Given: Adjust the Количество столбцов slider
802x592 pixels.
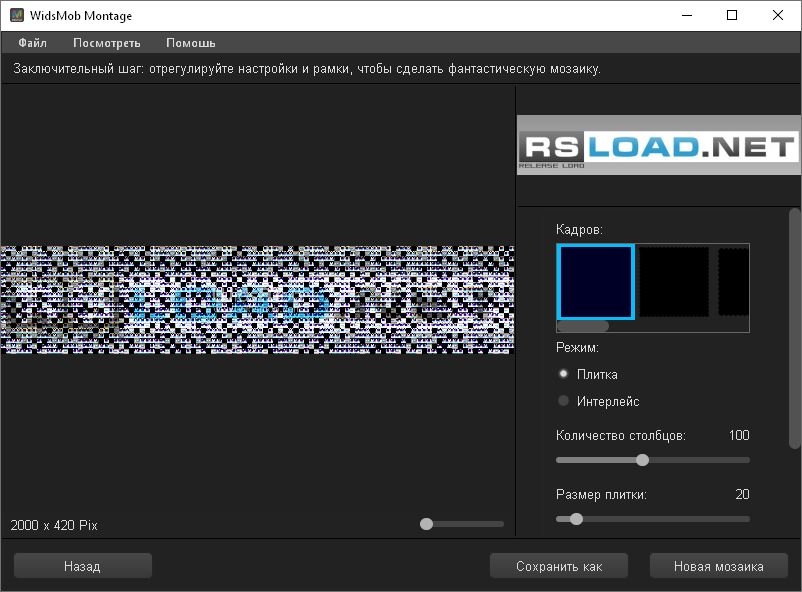Looking at the screenshot, I should (x=643, y=460).
